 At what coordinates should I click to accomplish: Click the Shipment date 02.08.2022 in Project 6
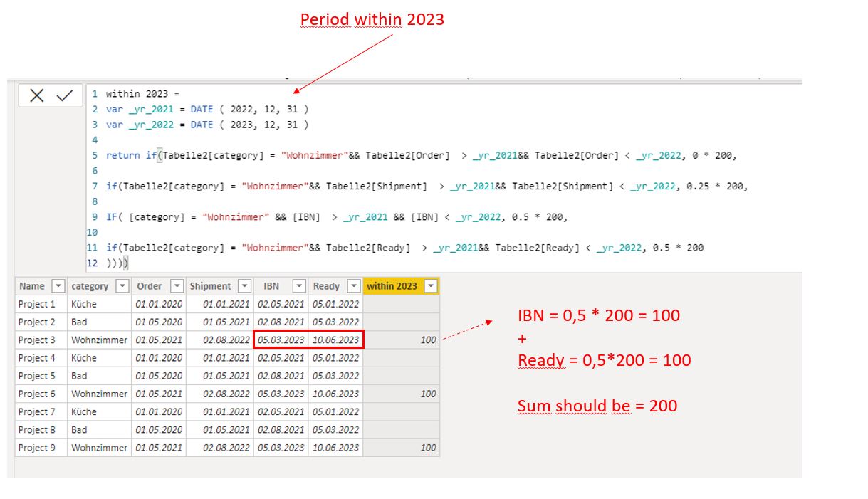[x=220, y=394]
